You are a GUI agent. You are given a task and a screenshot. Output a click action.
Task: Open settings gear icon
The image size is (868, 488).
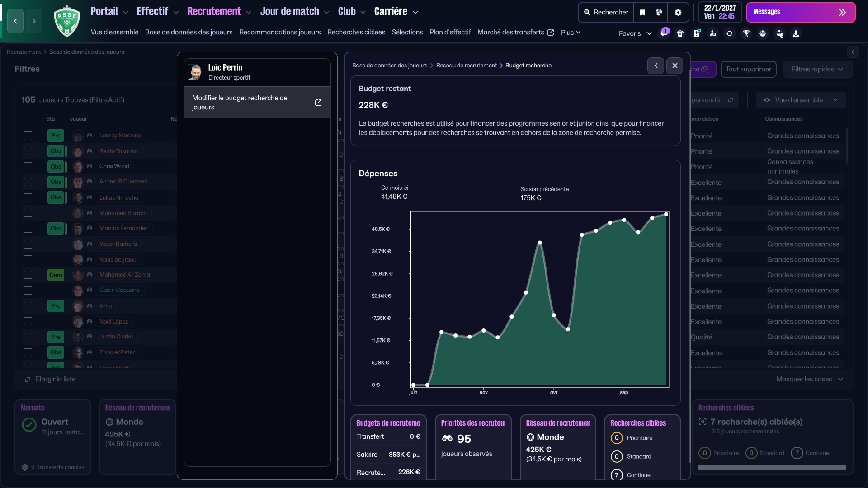pos(678,12)
